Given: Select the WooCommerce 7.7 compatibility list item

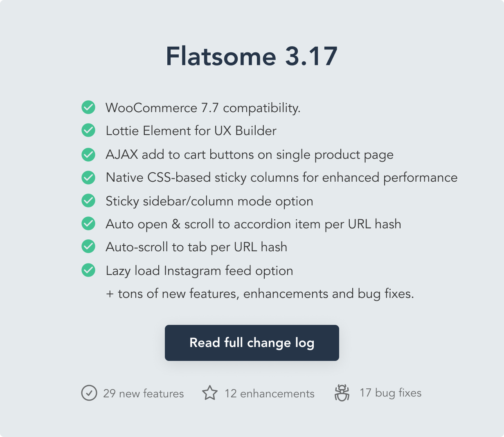Looking at the screenshot, I should click(203, 108).
